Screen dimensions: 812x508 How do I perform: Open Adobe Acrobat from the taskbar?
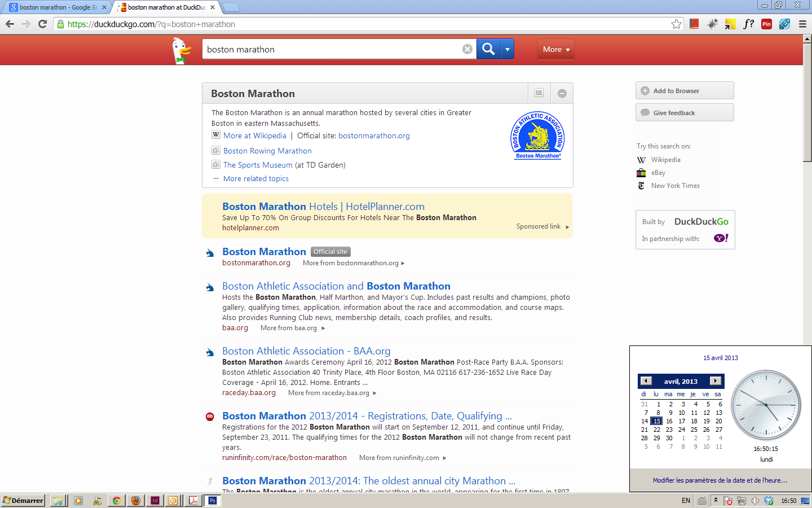pos(193,501)
